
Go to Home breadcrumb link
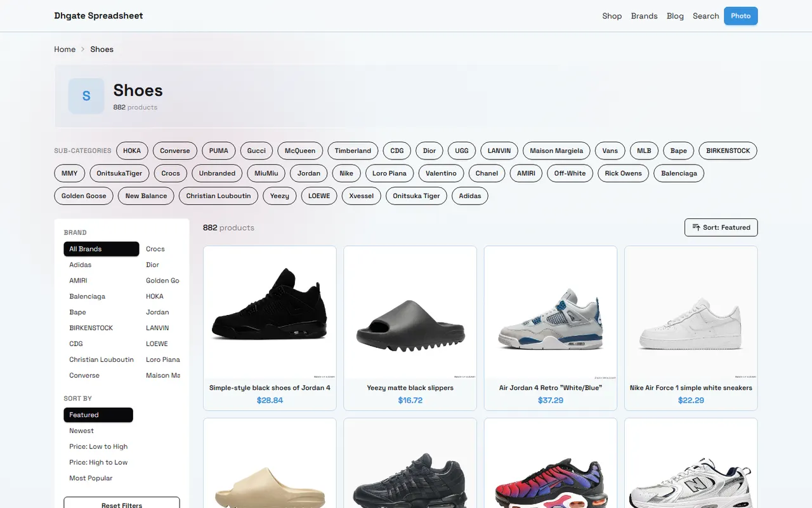pyautogui.click(x=65, y=49)
